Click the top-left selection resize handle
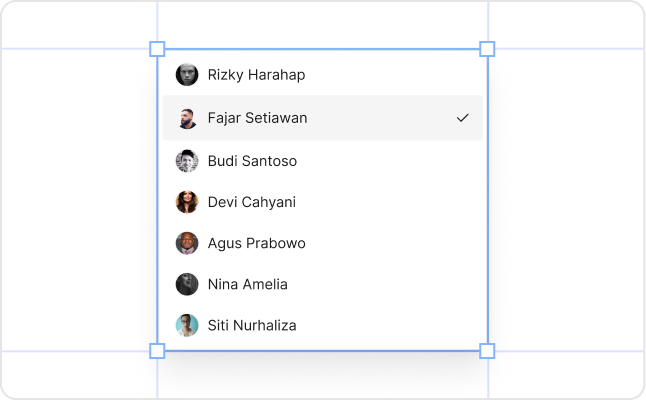Viewport: 646px width, 400px height. tap(157, 49)
